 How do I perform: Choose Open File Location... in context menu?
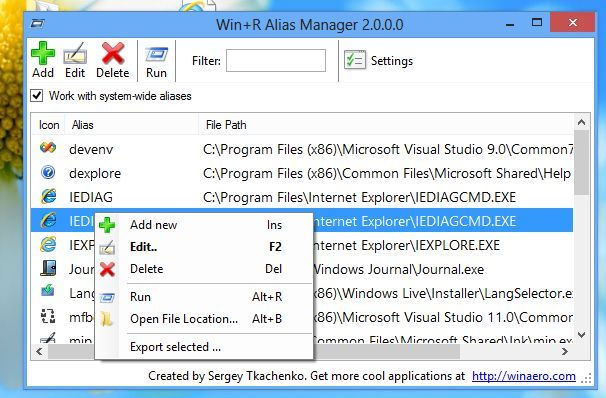pos(204,319)
